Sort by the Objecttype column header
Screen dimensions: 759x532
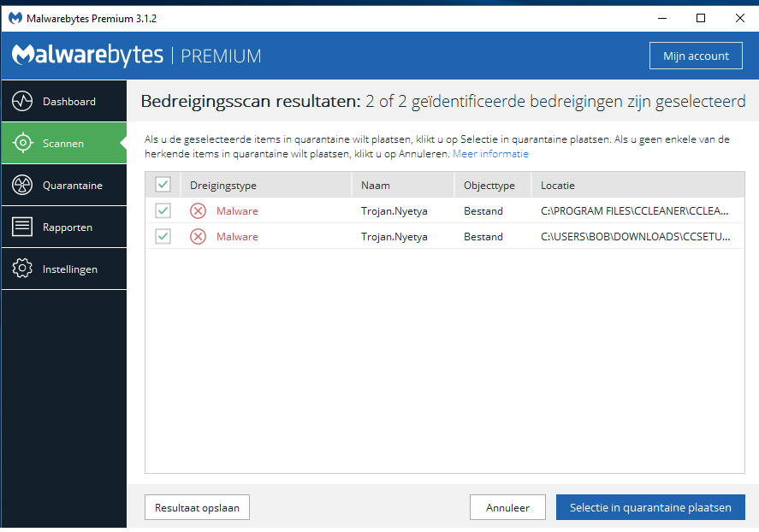(x=493, y=186)
